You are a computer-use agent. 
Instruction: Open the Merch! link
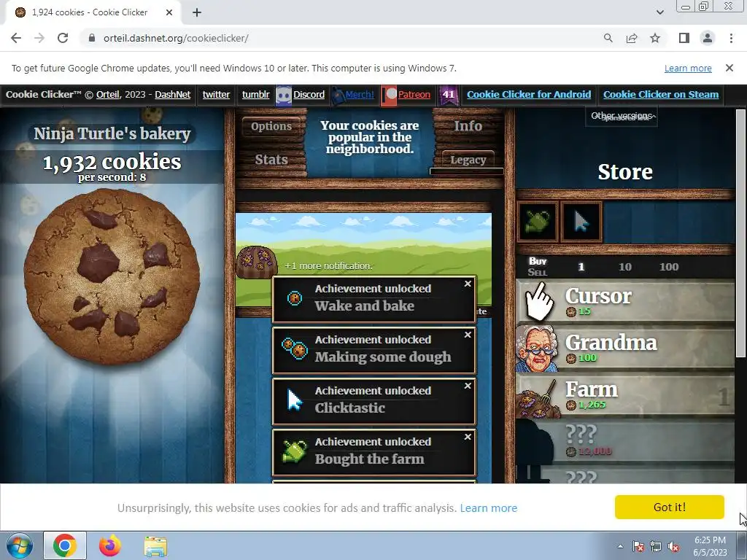point(360,95)
